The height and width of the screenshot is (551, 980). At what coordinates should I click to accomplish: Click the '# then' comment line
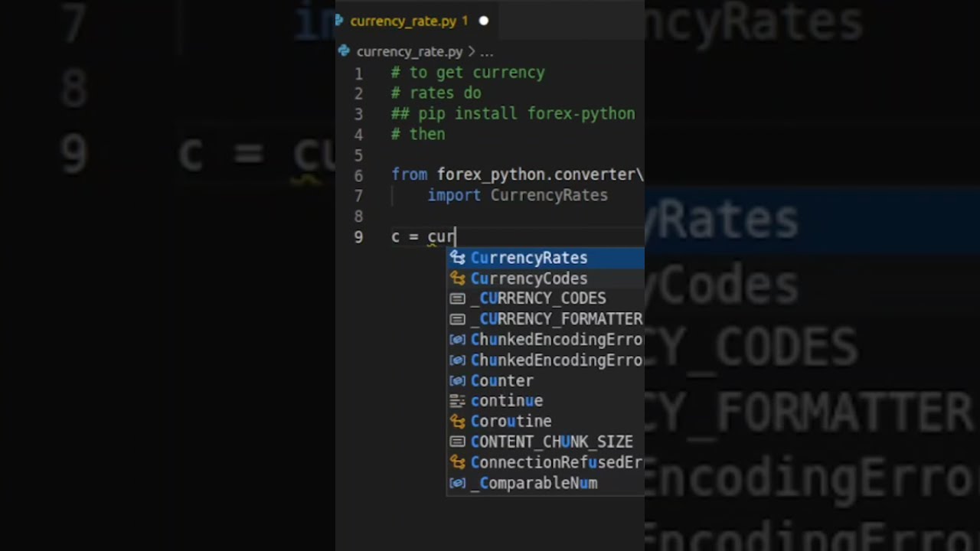[418, 134]
